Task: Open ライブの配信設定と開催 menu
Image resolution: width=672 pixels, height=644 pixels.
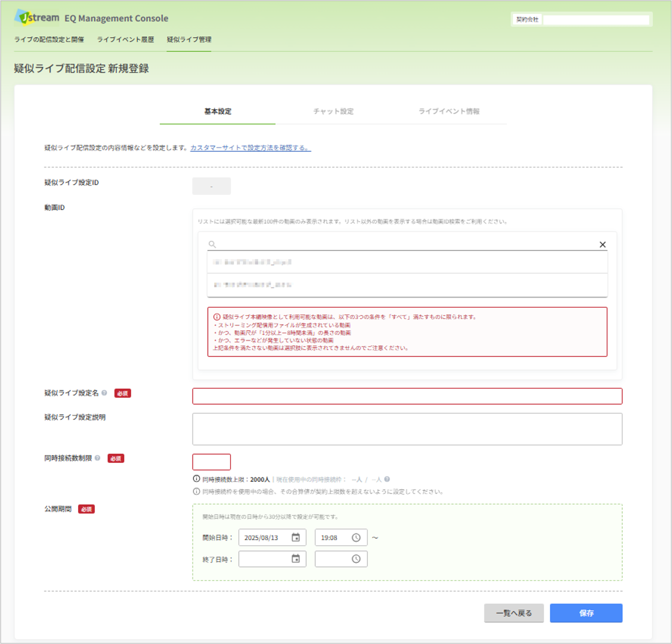Action: (49, 40)
